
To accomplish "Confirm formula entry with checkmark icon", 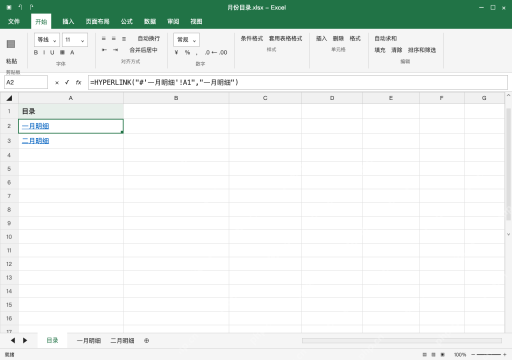I will 67,82.
